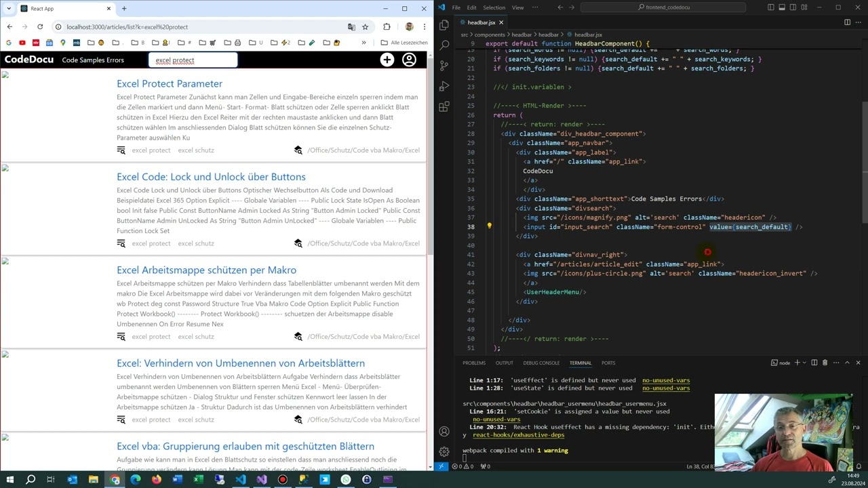The width and height of the screenshot is (868, 488).
Task: Click the lightbulb code action icon
Action: (x=489, y=226)
